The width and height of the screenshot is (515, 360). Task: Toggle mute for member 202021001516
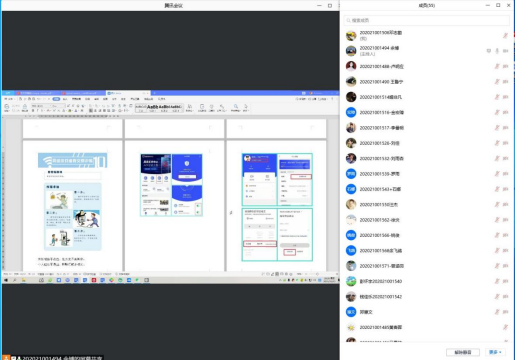pos(497,112)
